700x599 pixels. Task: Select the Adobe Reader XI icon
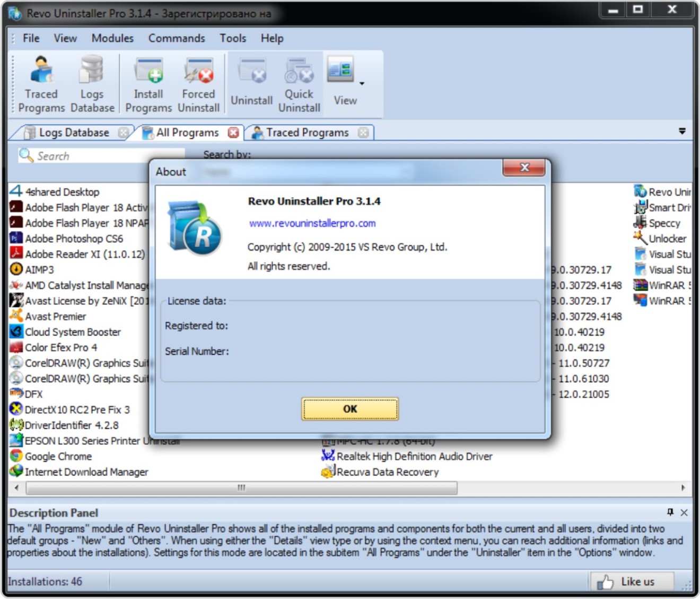tap(16, 253)
